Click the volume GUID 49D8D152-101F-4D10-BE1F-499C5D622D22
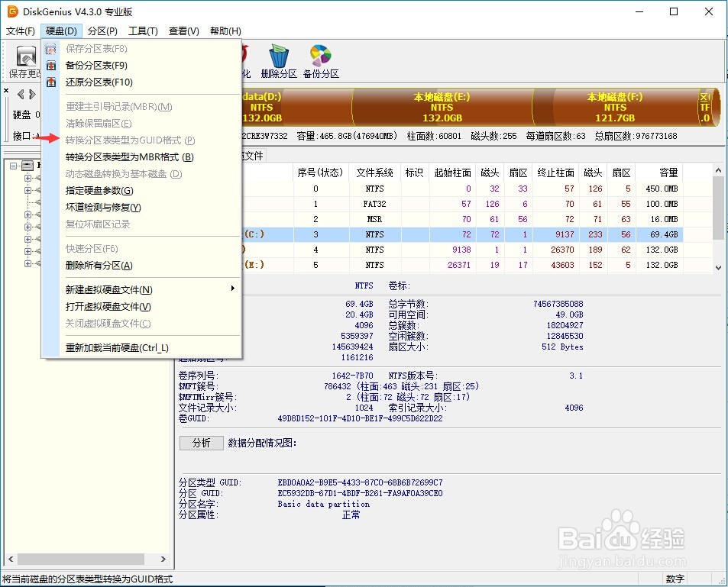The image size is (728, 587). pyautogui.click(x=361, y=418)
